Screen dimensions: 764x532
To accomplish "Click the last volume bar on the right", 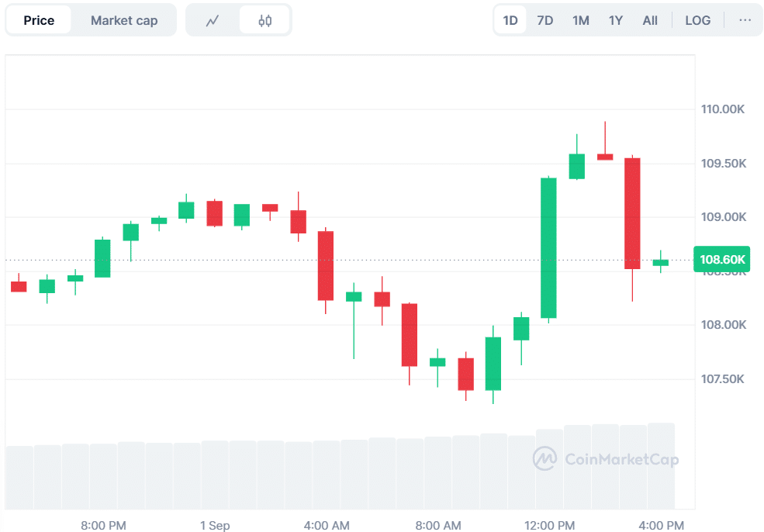I will (x=661, y=465).
